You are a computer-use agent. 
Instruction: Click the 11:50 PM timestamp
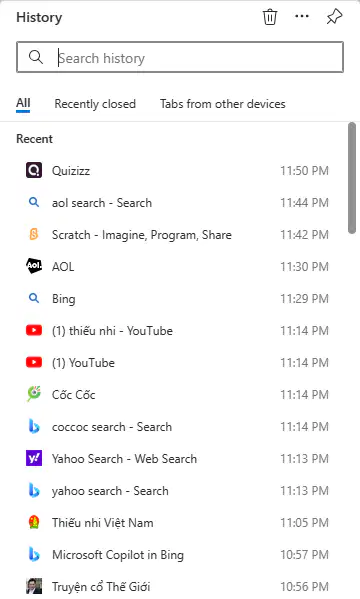[x=304, y=170]
